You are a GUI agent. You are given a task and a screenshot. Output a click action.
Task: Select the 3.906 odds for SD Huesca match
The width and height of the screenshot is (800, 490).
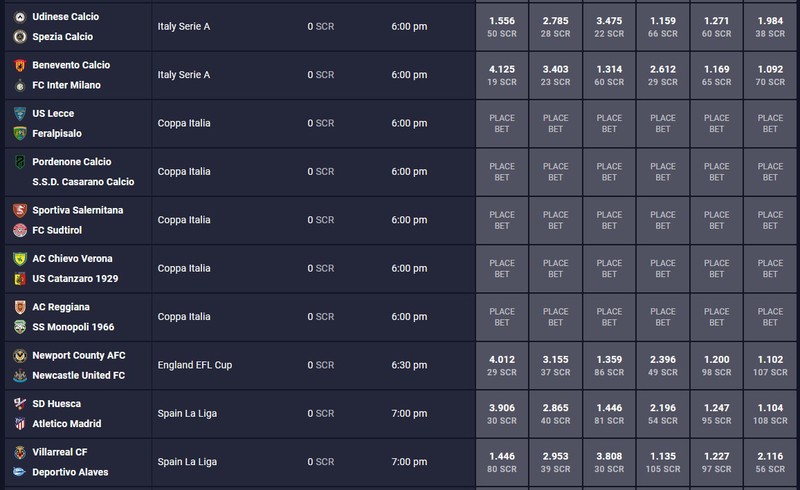[502, 414]
